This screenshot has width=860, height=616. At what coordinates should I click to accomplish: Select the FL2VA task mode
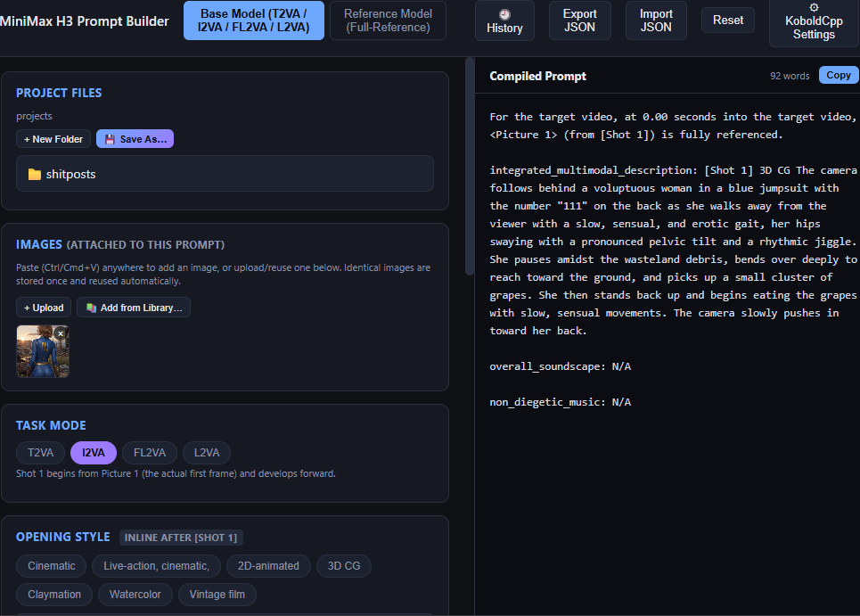150,453
